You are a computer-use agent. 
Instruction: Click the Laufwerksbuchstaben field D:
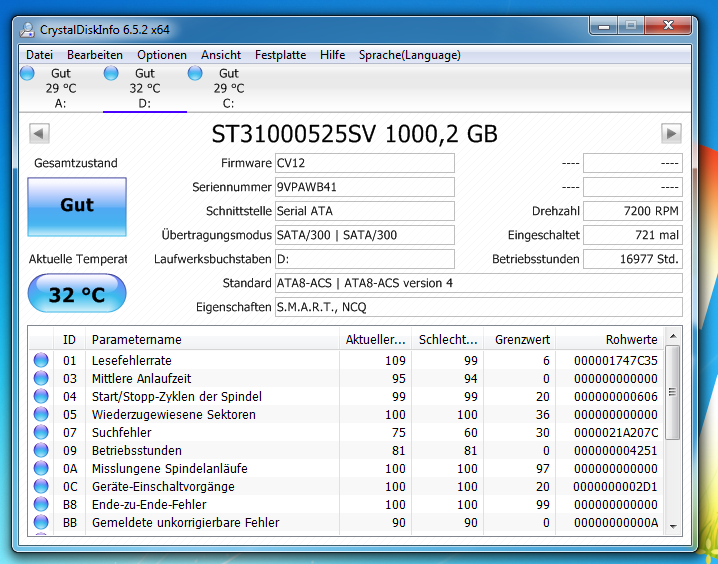(364, 259)
